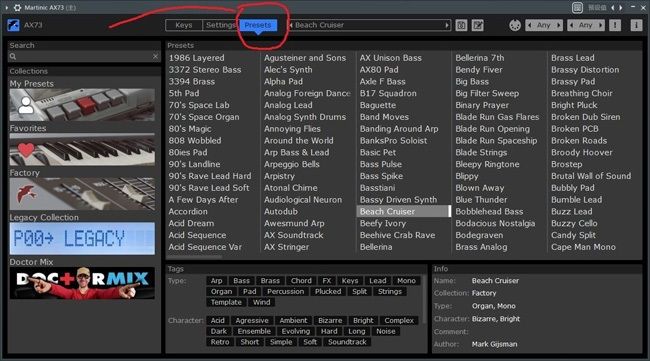Switch to the Settings tab
This screenshot has height=361, width=650.
click(x=221, y=25)
